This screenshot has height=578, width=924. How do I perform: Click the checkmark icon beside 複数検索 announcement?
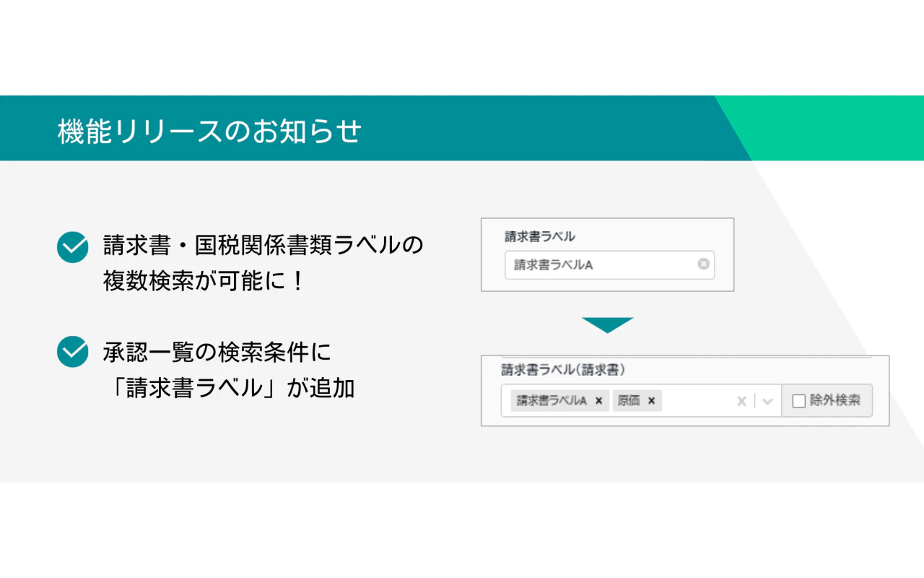[72, 247]
